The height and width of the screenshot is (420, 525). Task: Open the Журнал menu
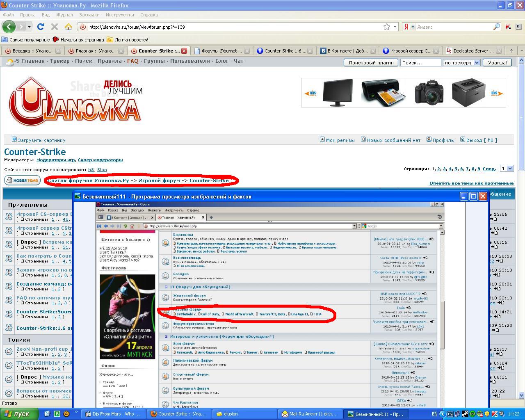coord(64,15)
